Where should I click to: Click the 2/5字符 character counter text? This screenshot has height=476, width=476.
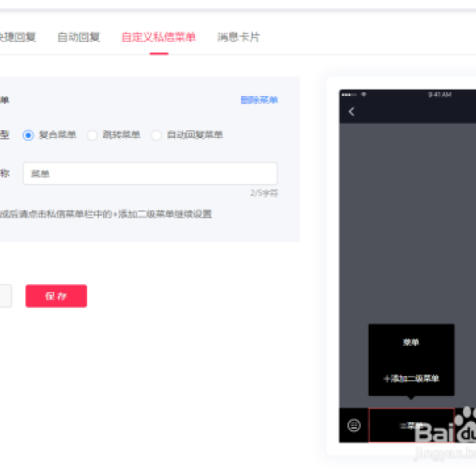264,193
